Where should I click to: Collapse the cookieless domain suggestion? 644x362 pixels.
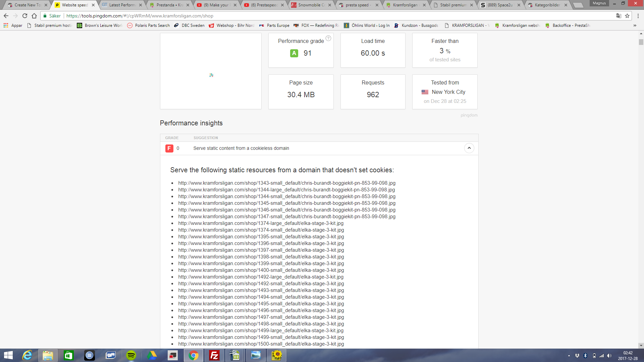(469, 148)
